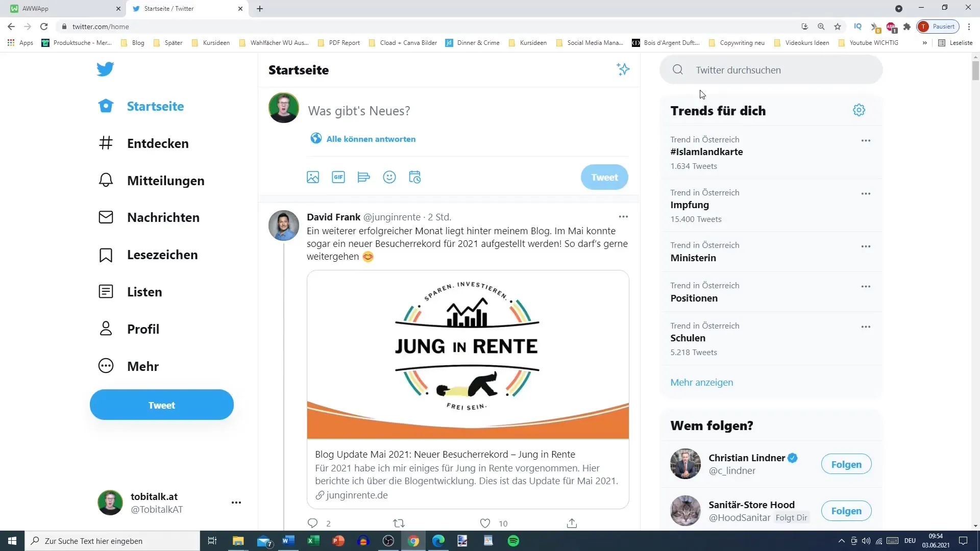Click the GIF icon in composer
Screen dimensions: 980x551
[x=338, y=178]
